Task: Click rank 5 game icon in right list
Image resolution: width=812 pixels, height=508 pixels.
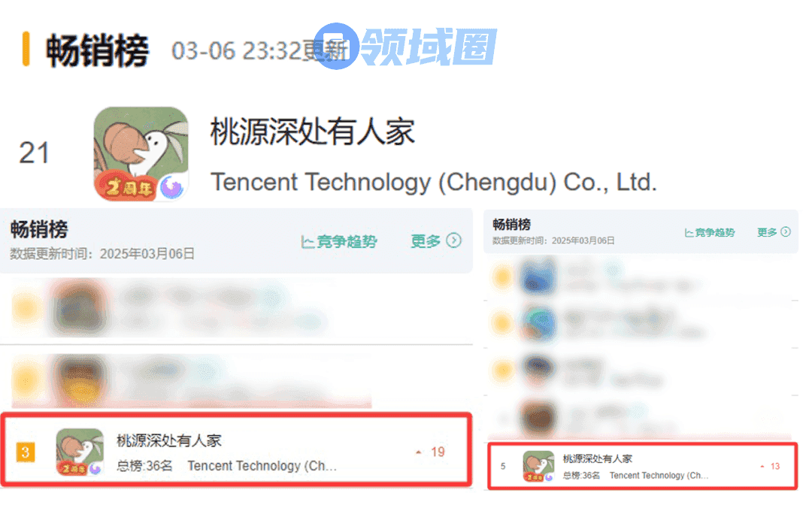Action: (x=538, y=466)
